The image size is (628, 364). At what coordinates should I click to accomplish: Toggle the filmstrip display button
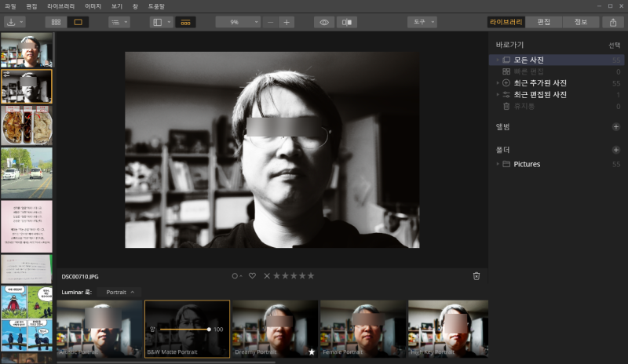(x=185, y=22)
